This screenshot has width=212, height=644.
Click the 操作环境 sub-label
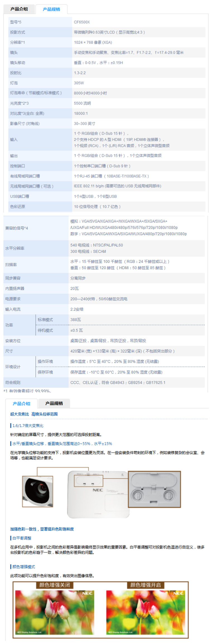[45, 361]
